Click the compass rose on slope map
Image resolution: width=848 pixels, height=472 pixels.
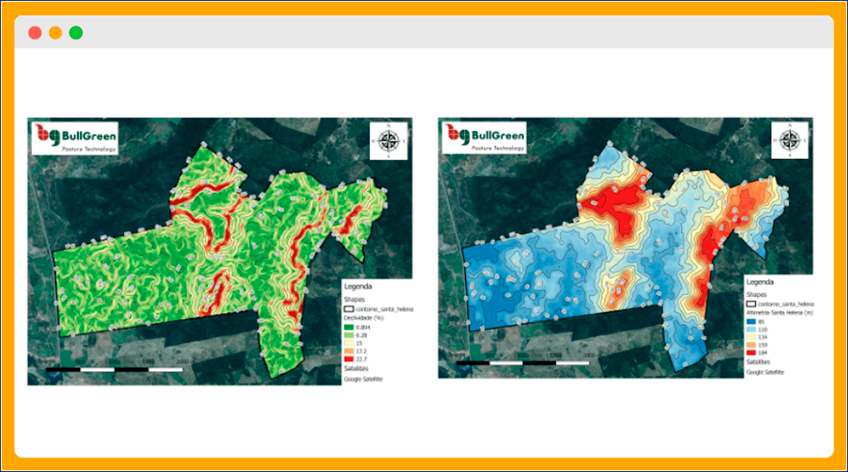386,141
